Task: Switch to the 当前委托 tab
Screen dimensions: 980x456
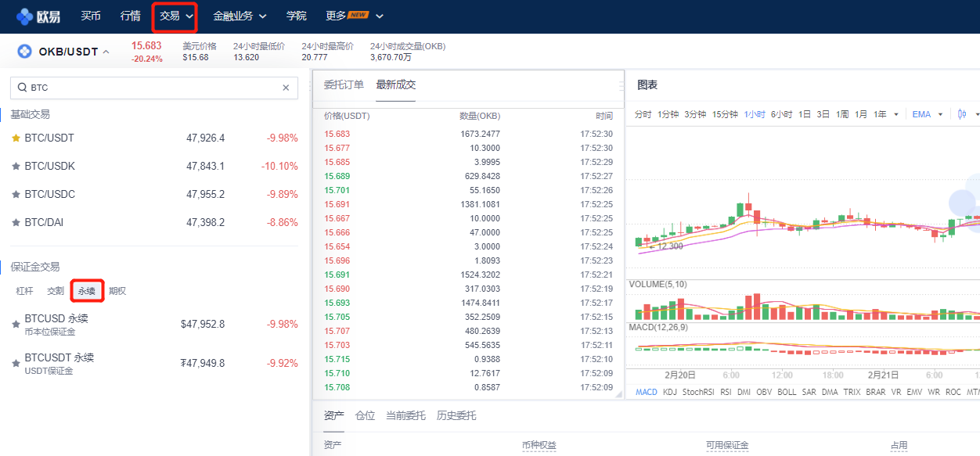Action: pos(405,415)
